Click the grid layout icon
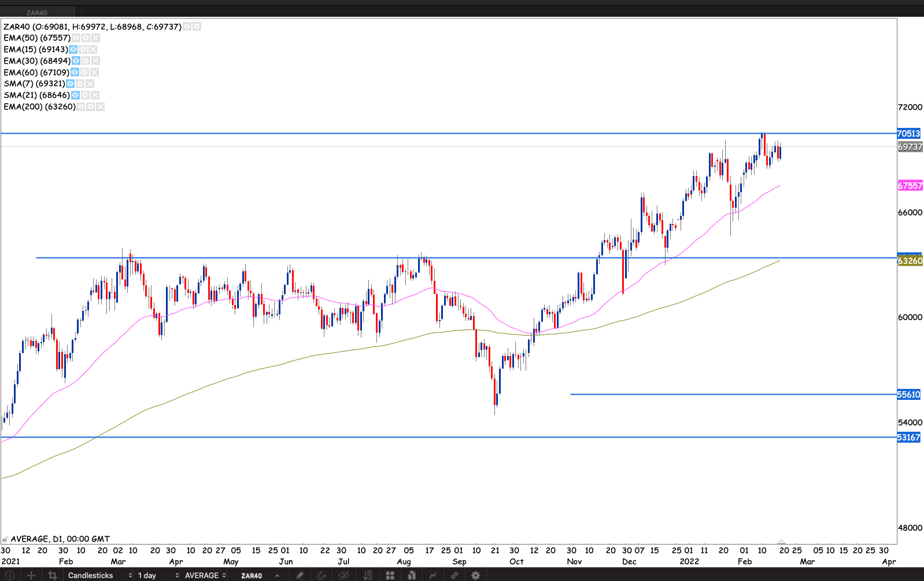 point(390,575)
